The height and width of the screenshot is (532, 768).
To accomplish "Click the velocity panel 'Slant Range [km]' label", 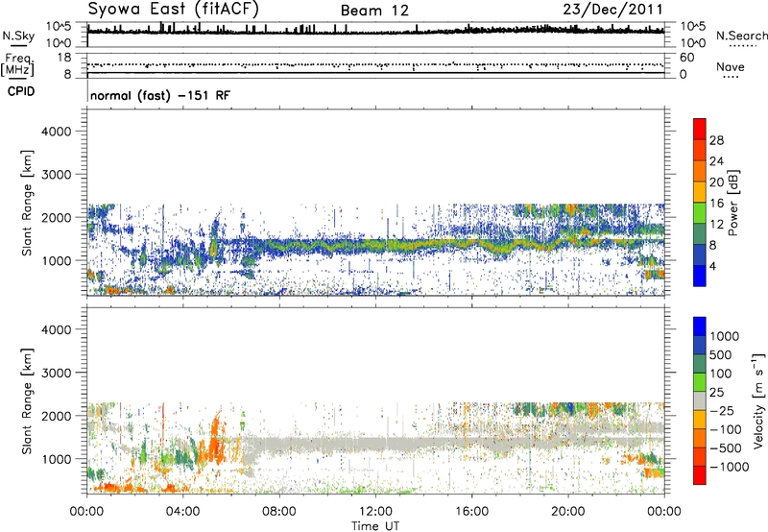I will click(27, 401).
